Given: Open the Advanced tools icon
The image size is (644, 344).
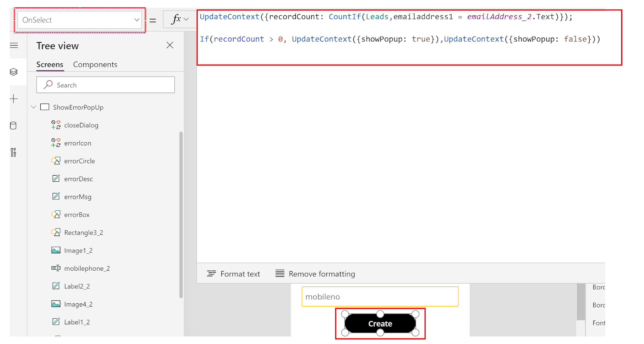Looking at the screenshot, I should pos(13,152).
